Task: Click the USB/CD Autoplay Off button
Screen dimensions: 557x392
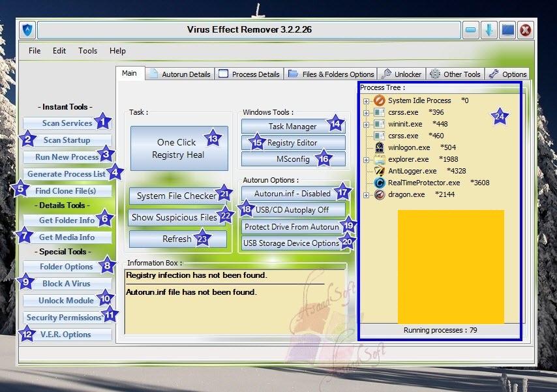Action: coord(293,210)
